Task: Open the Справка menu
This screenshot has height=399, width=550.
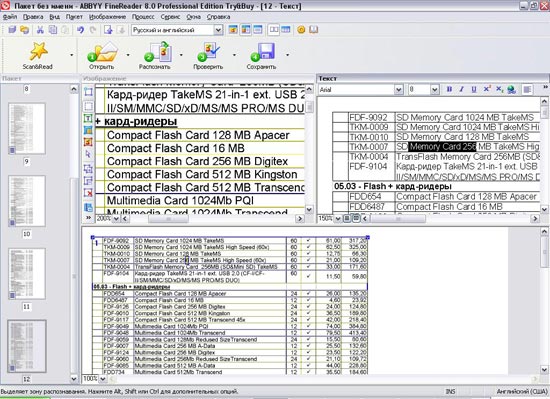Action: tap(218, 17)
